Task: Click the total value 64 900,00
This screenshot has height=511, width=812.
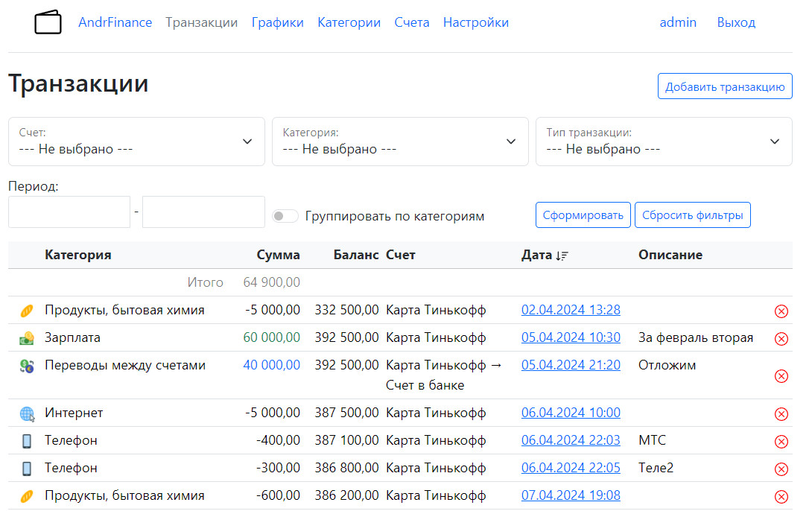Action: click(x=271, y=282)
